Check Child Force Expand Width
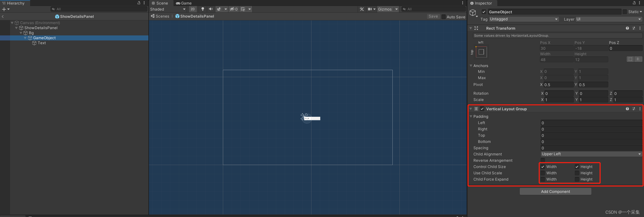The height and width of the screenshot is (217, 644). pyautogui.click(x=543, y=179)
